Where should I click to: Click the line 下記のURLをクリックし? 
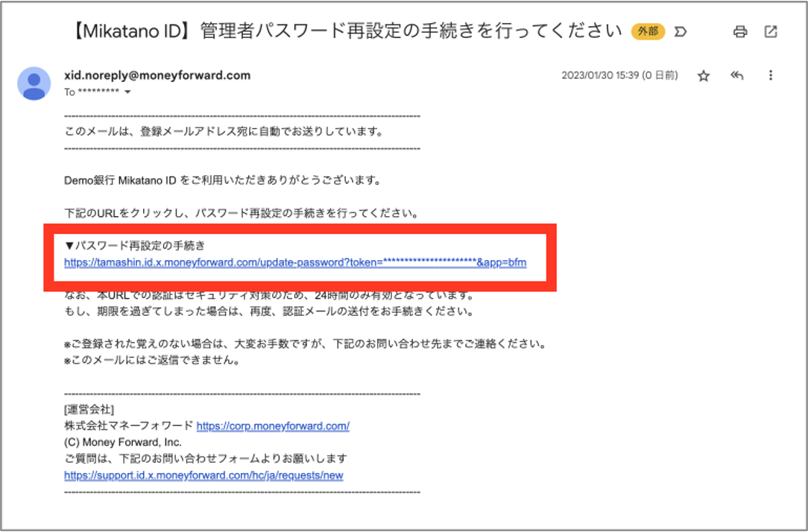(242, 213)
